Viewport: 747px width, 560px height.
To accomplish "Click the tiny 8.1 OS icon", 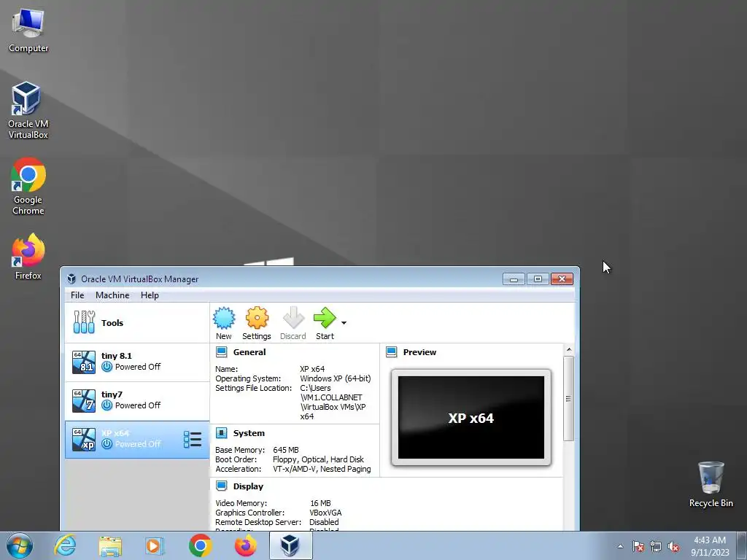I will pyautogui.click(x=84, y=362).
